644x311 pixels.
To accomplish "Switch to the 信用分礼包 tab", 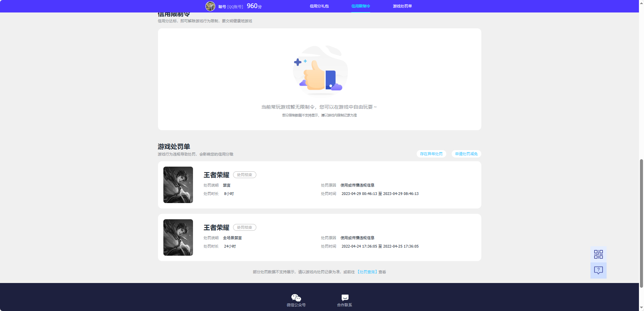I will [x=319, y=6].
